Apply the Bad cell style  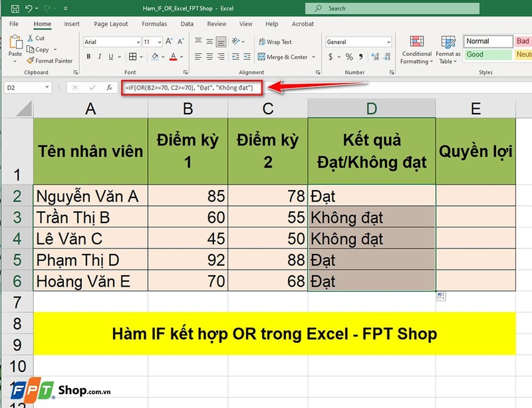click(523, 41)
